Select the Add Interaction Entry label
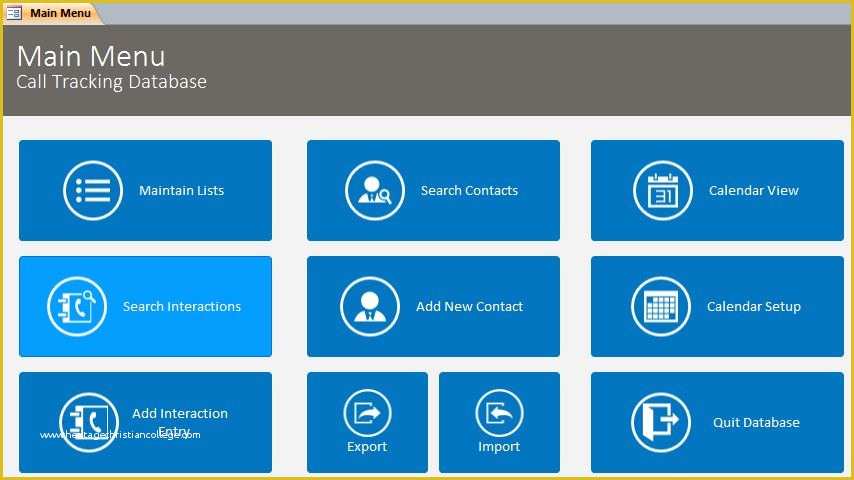This screenshot has width=854, height=480. (180, 422)
